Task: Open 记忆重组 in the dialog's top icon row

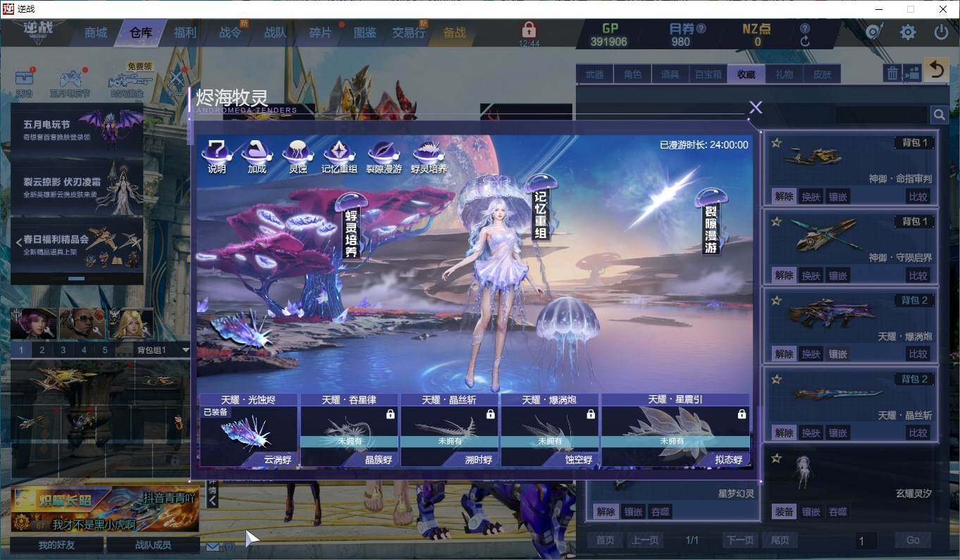Action: click(x=339, y=156)
